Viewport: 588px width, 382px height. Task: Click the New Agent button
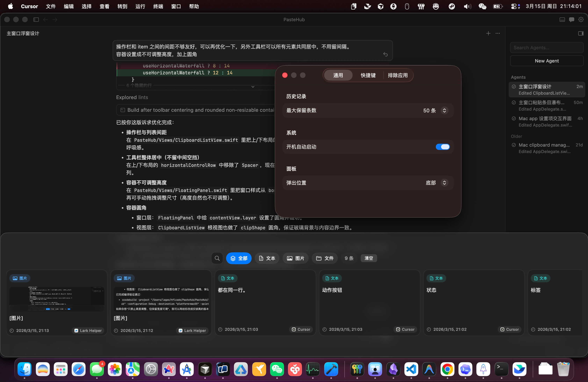(547, 61)
